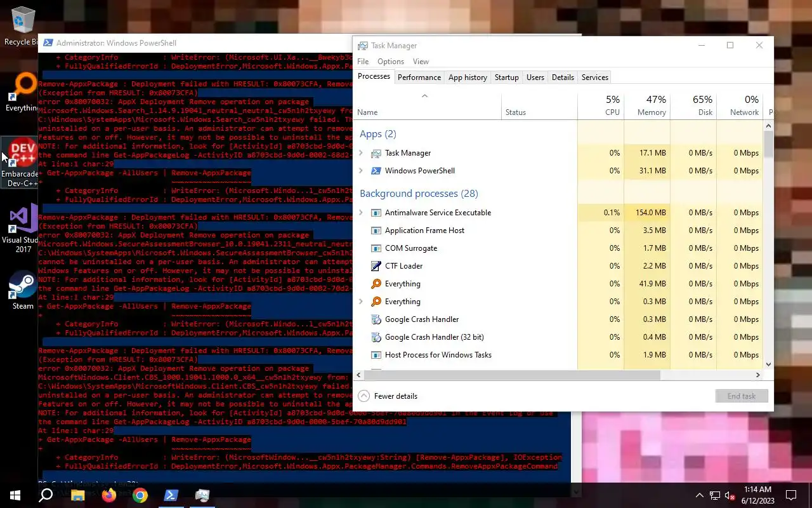Screen dimensions: 812x508
Task: Open the Everything desktop shortcut
Action: click(x=22, y=93)
